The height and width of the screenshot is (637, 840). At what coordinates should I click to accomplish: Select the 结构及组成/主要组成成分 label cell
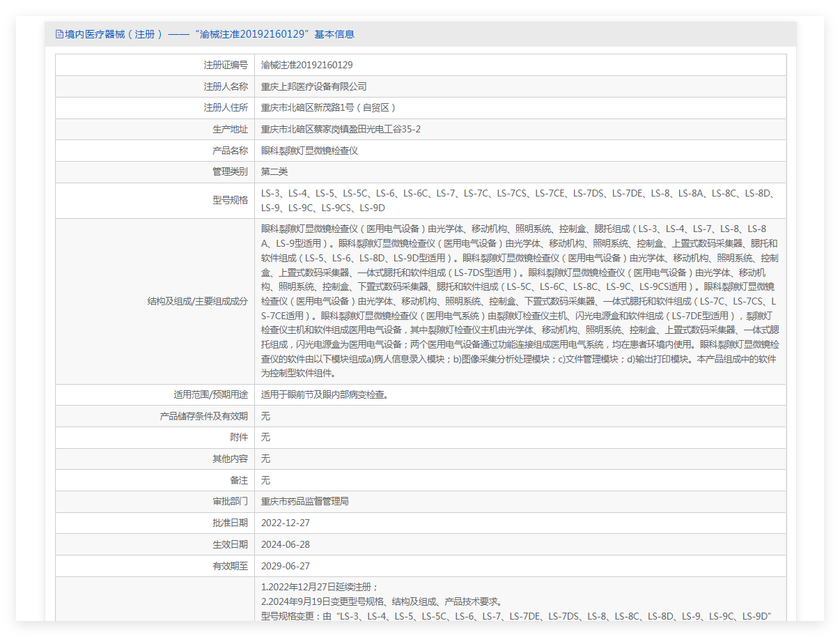[155, 302]
